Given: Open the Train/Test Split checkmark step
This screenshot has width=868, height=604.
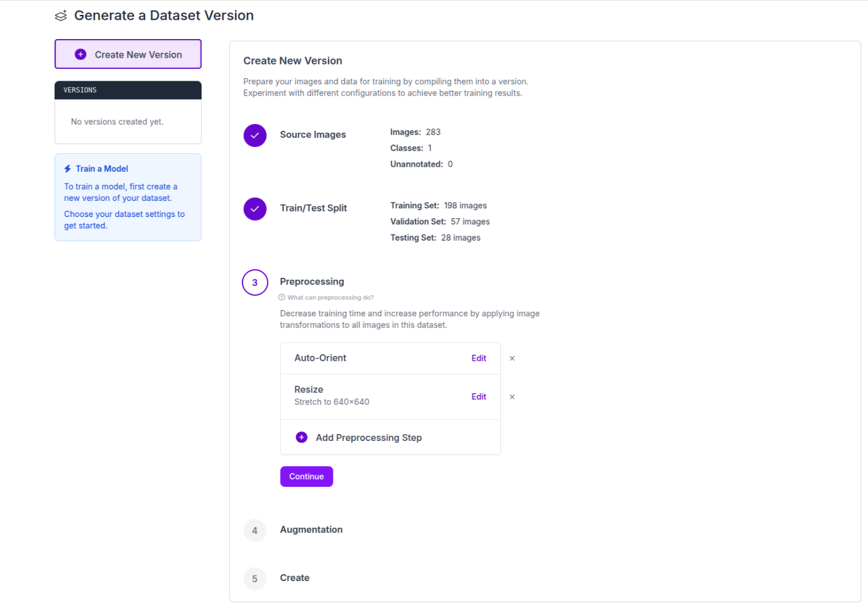Looking at the screenshot, I should (255, 209).
